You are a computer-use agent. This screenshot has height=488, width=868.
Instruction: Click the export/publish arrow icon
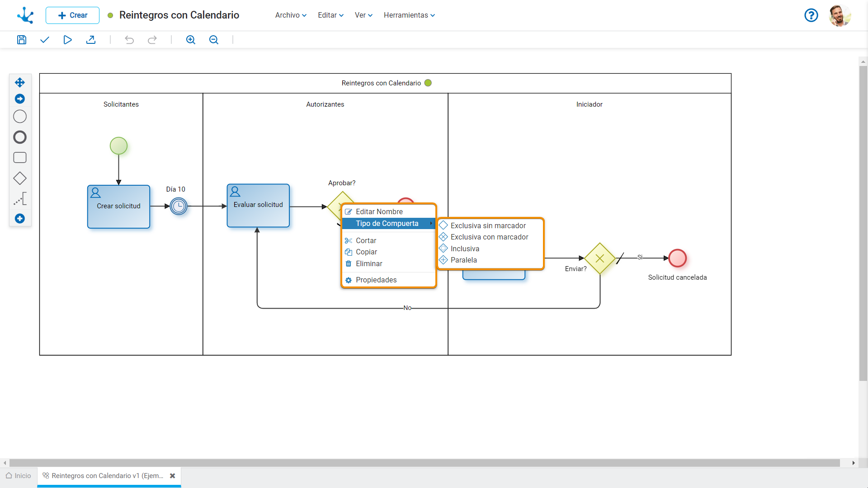coord(91,40)
